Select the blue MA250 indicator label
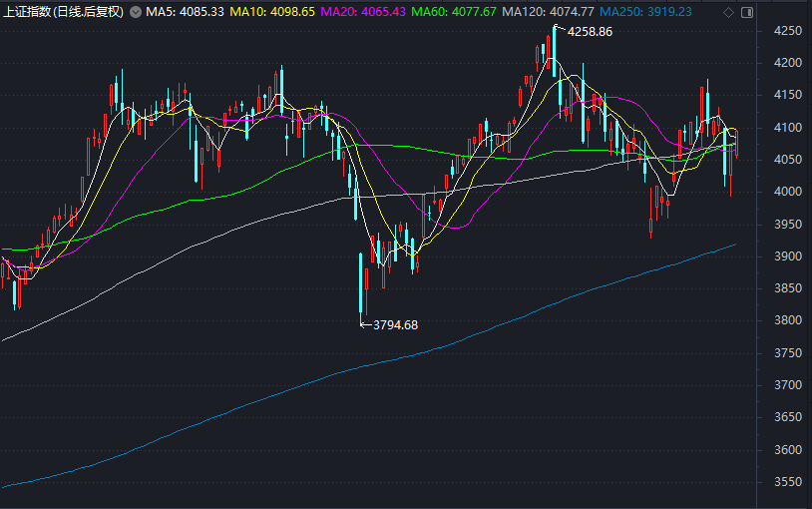Viewport: 812px width, 509px height. click(645, 12)
